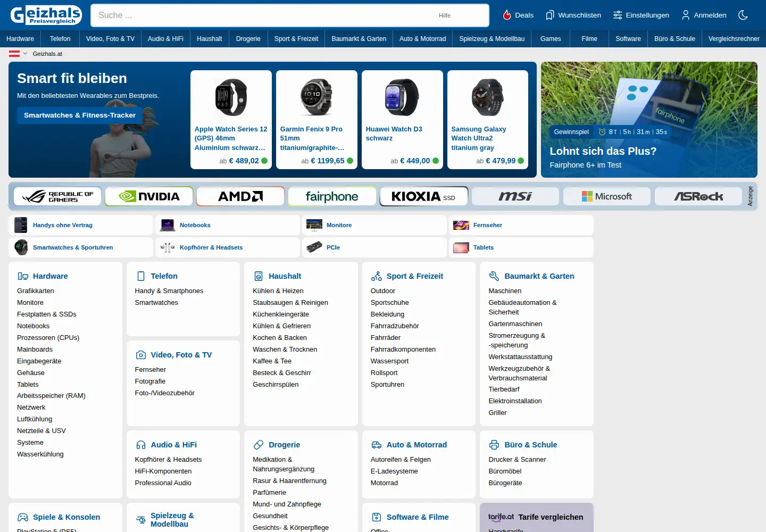Open Handys ohne Vertrag quick link
This screenshot has height=532, width=766.
pos(81,225)
